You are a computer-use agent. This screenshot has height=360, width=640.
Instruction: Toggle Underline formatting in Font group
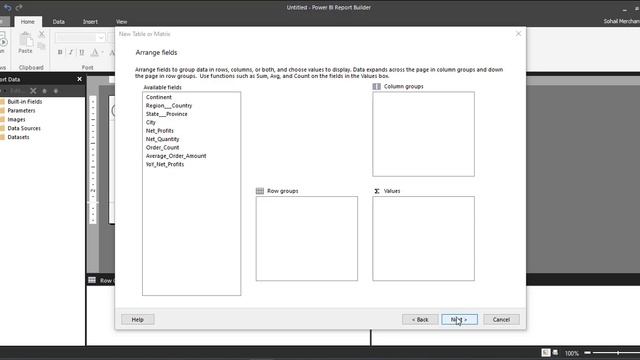coord(82,52)
